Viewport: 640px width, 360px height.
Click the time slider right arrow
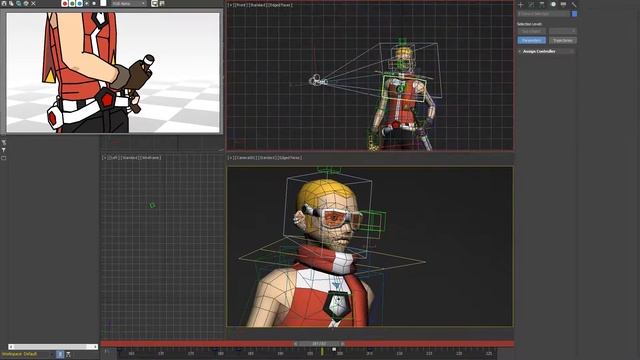[342, 344]
